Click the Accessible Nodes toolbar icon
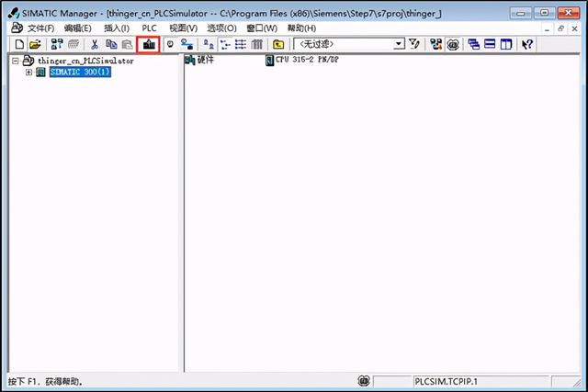The height and width of the screenshot is (392, 588). 57,44
